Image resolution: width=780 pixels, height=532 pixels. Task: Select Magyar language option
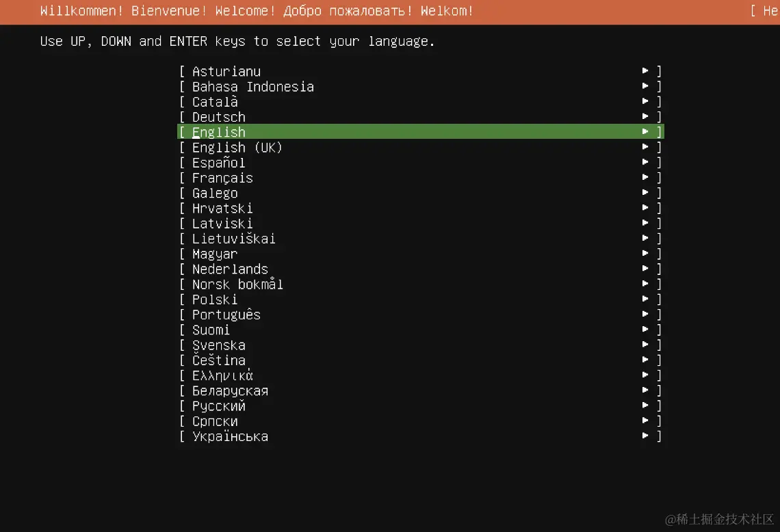click(x=420, y=254)
